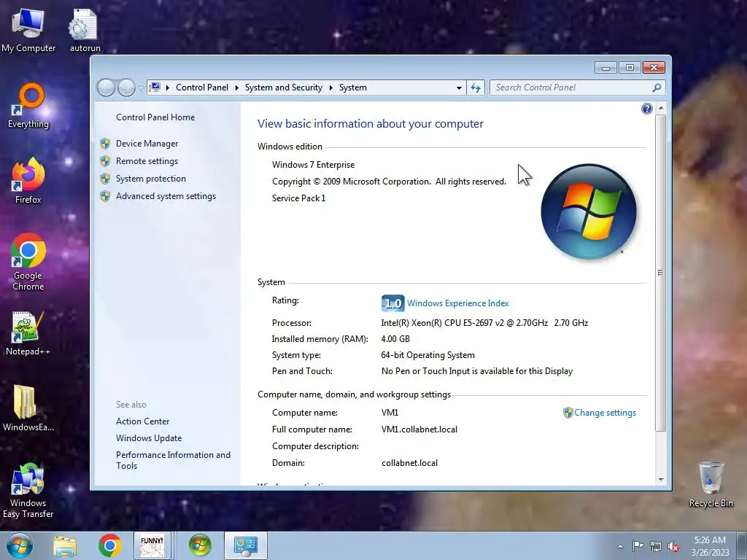Open the Google Chrome desktop shortcut
747x560 pixels.
(28, 262)
